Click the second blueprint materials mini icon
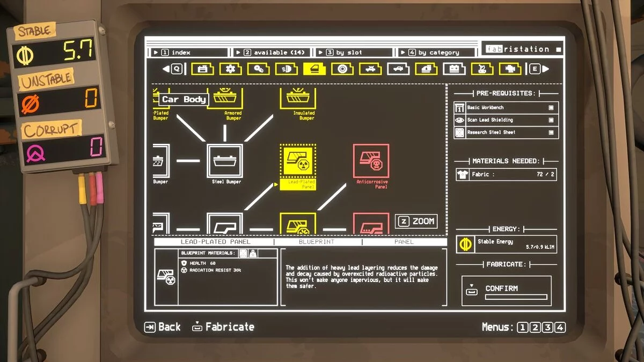 click(x=252, y=253)
